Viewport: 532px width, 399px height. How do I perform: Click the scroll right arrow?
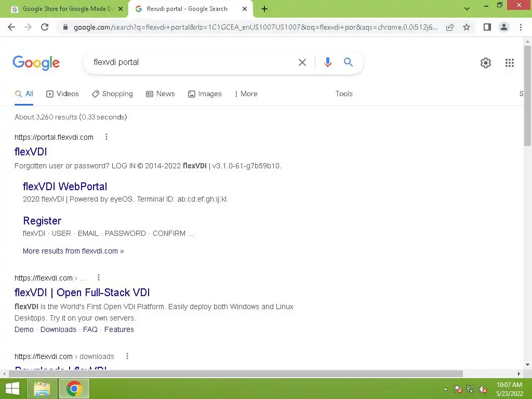coord(519,374)
